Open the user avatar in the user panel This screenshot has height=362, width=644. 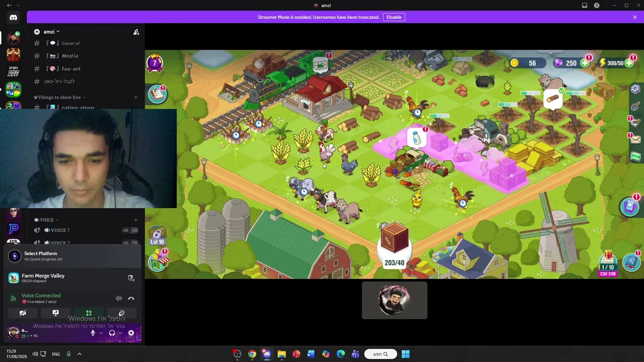pyautogui.click(x=14, y=332)
